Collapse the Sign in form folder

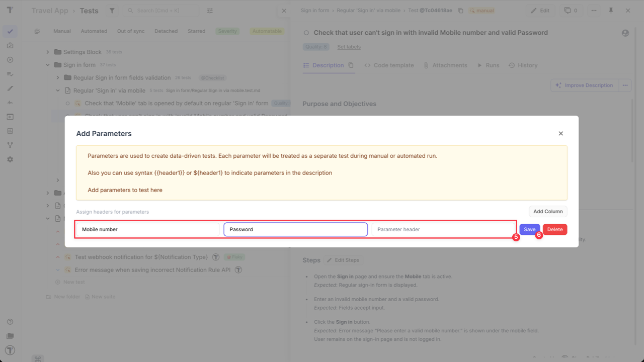(x=48, y=64)
